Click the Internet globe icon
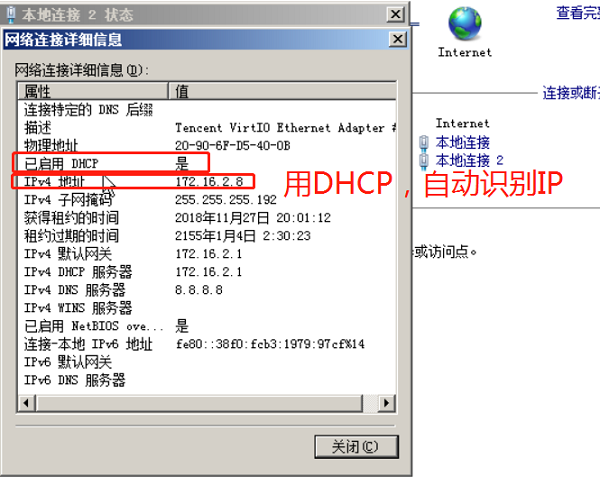 465,23
